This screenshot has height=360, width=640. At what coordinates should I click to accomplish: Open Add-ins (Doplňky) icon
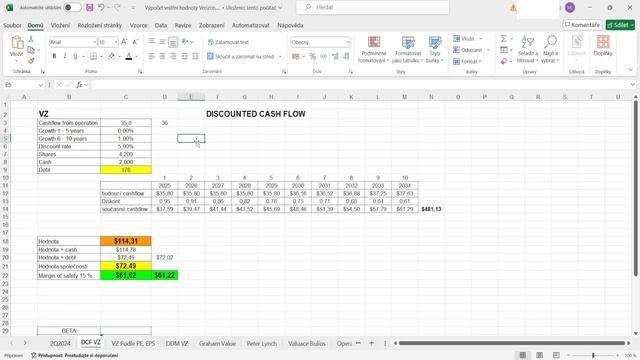603,46
